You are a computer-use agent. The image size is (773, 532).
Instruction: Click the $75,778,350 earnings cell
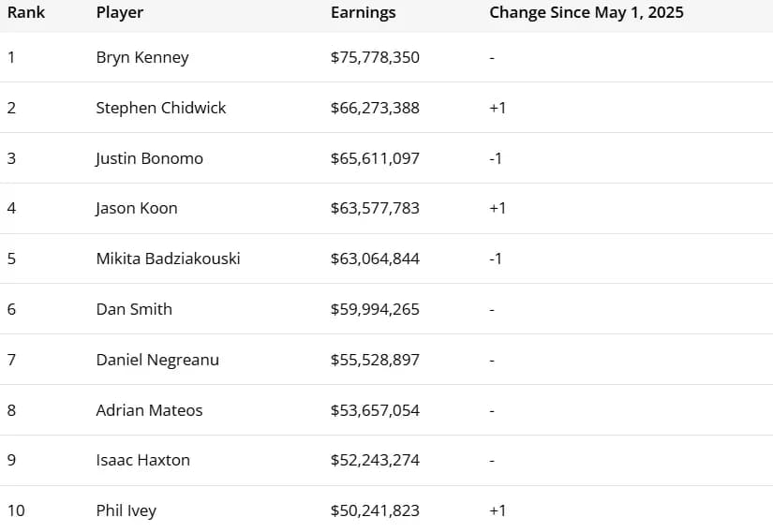coord(375,57)
